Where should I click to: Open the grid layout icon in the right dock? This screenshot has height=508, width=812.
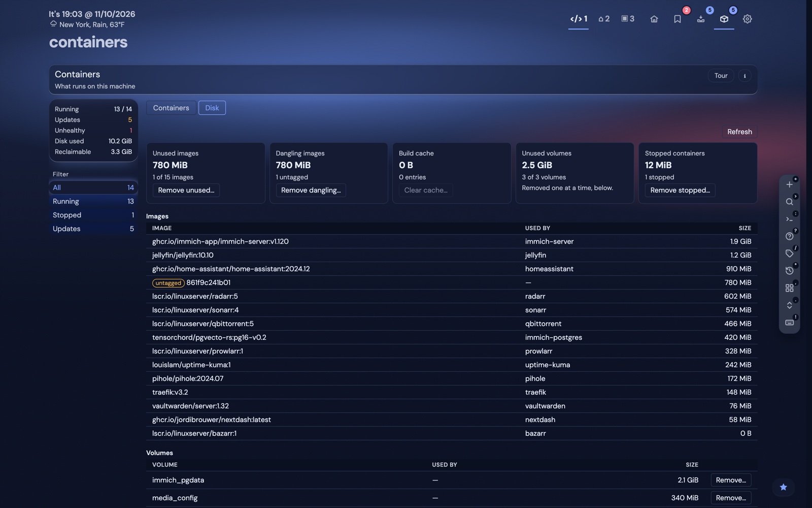(x=790, y=288)
